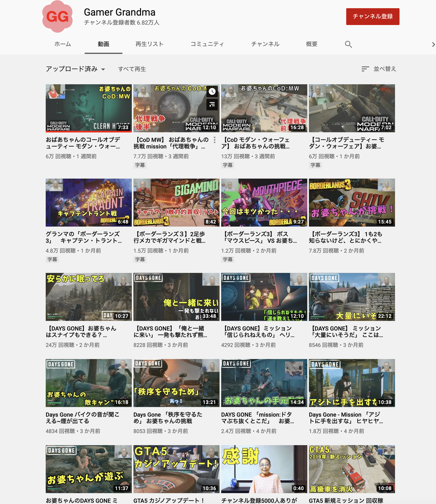Screen dimensions: 436x504
Task: Open the 並べ替え sort menu
Action: coord(379,69)
